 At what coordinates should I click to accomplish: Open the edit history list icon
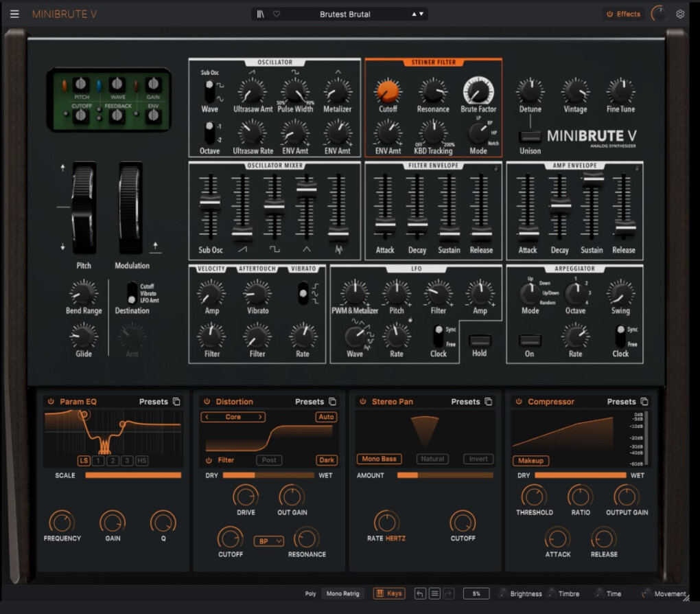coord(434,593)
